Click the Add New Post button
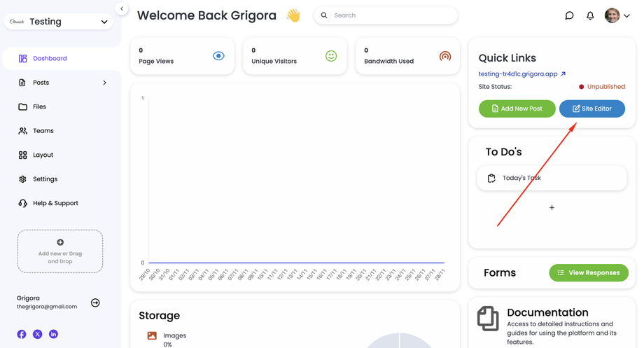The image size is (644, 348). click(517, 109)
